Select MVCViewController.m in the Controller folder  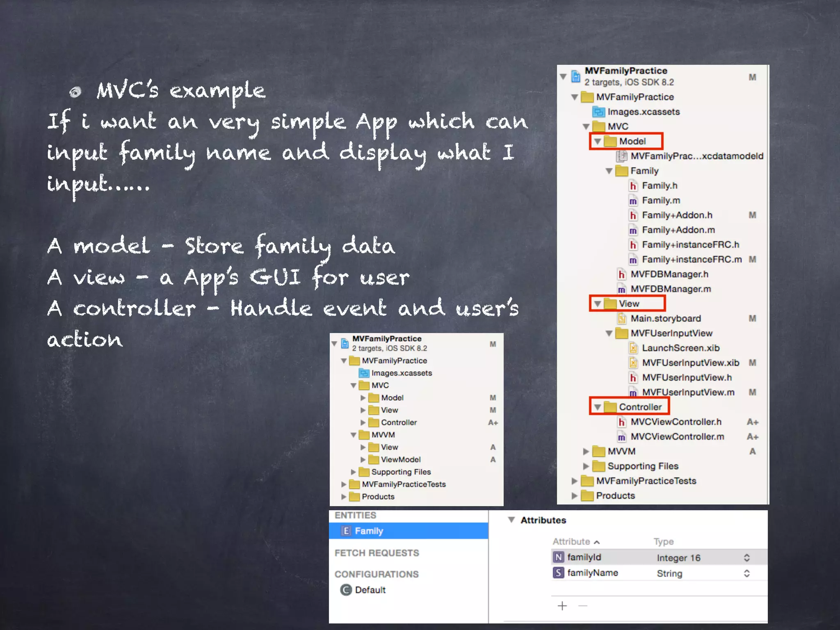[677, 437]
